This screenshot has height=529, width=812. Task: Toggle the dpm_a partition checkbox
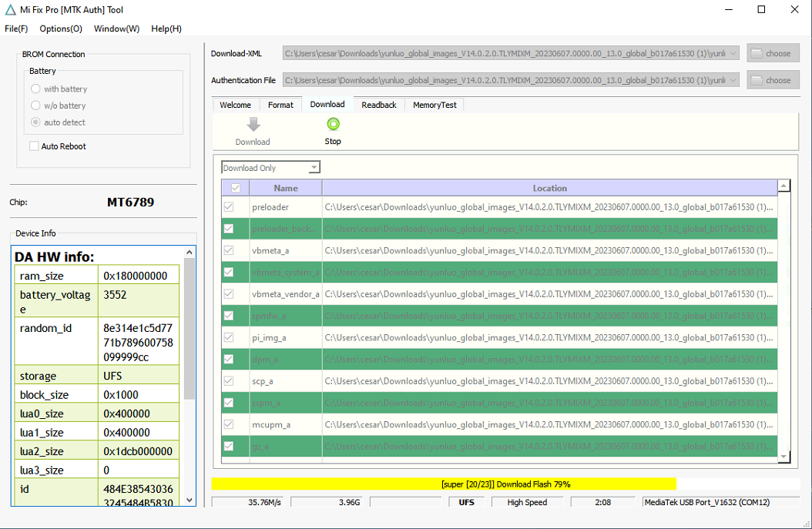point(228,360)
